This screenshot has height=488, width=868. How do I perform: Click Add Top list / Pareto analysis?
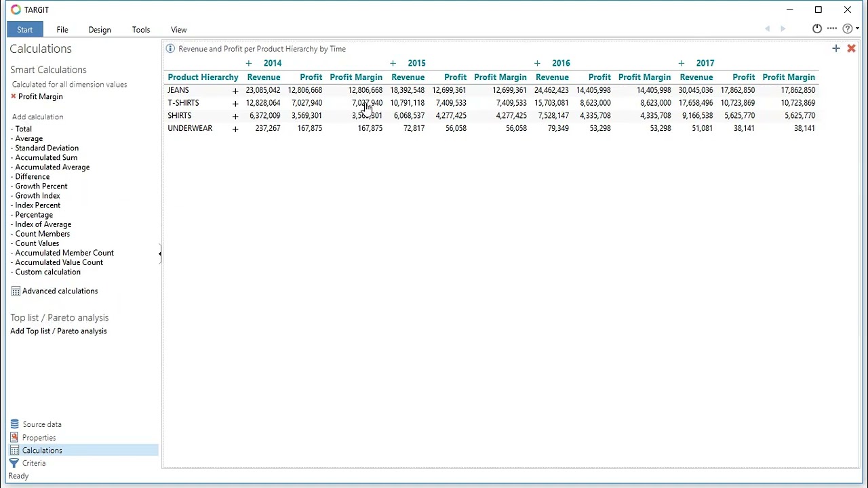(58, 331)
